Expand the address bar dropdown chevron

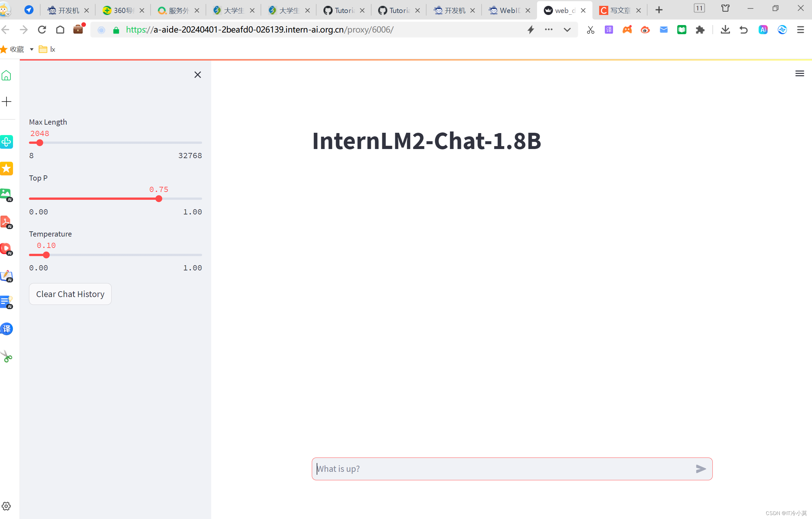coord(567,30)
